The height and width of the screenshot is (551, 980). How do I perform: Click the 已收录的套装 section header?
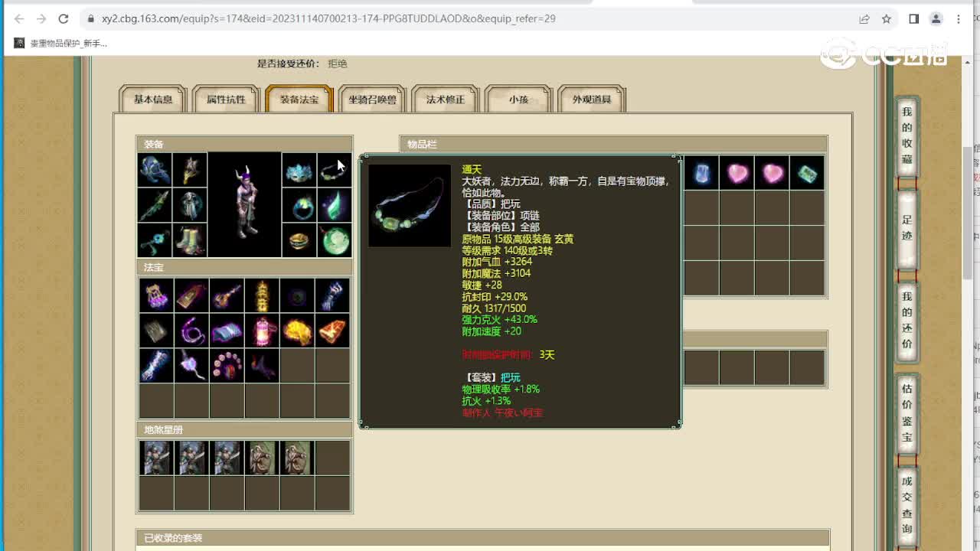pos(482,538)
